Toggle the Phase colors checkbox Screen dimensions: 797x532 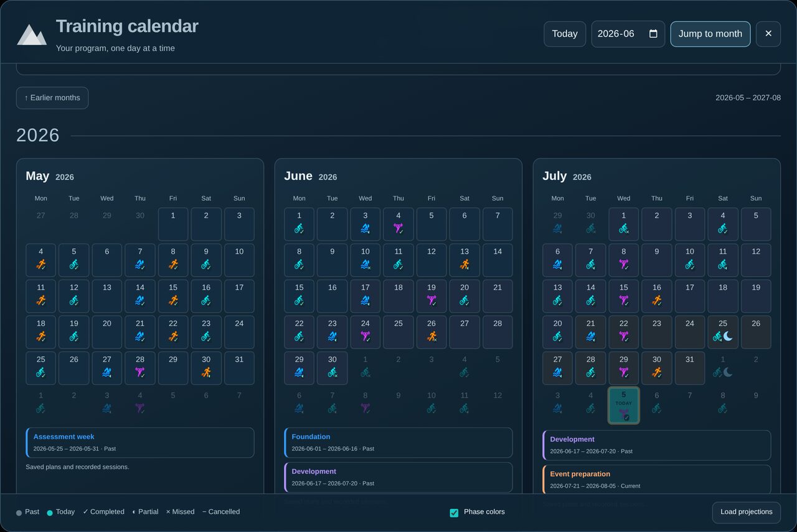454,513
